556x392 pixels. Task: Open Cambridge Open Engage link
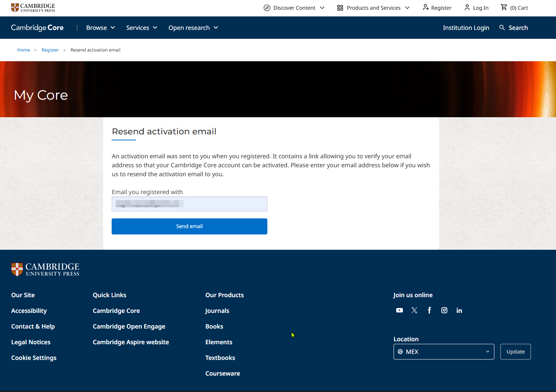[129, 326]
